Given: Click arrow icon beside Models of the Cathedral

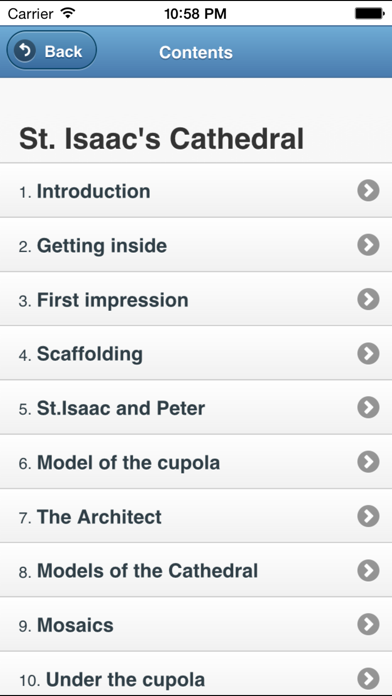Looking at the screenshot, I should point(368,570).
